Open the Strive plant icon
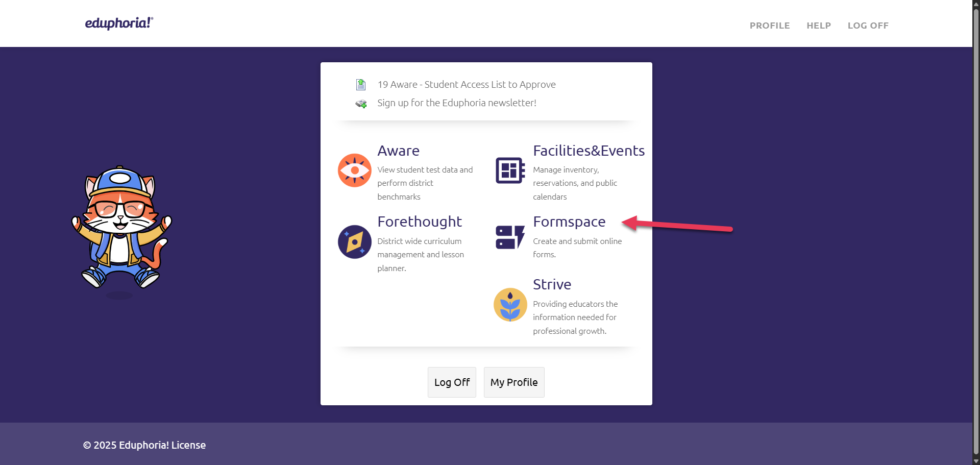Viewport: 980px width, 465px height. 510,305
